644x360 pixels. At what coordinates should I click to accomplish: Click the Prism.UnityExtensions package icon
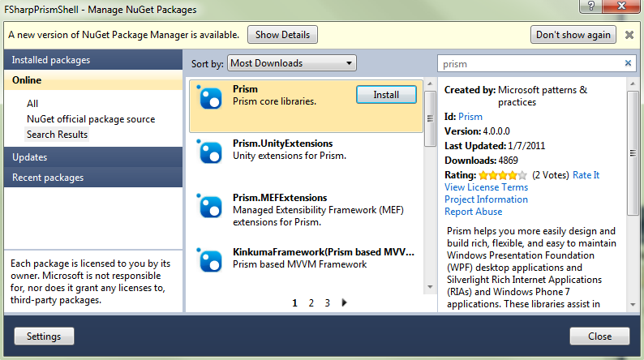tap(209, 152)
